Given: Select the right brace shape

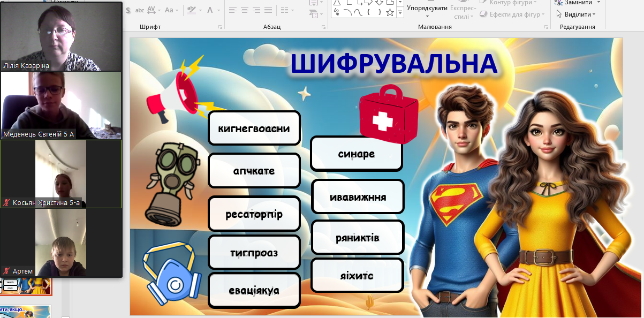Looking at the screenshot, I should click(x=379, y=12).
